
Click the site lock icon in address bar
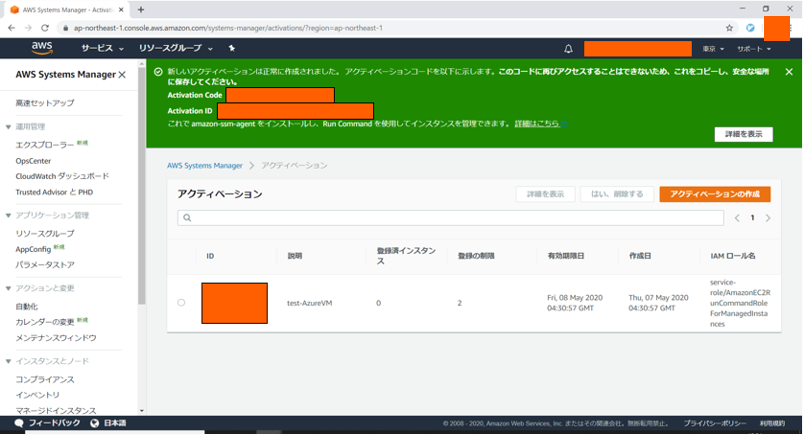tap(66, 28)
